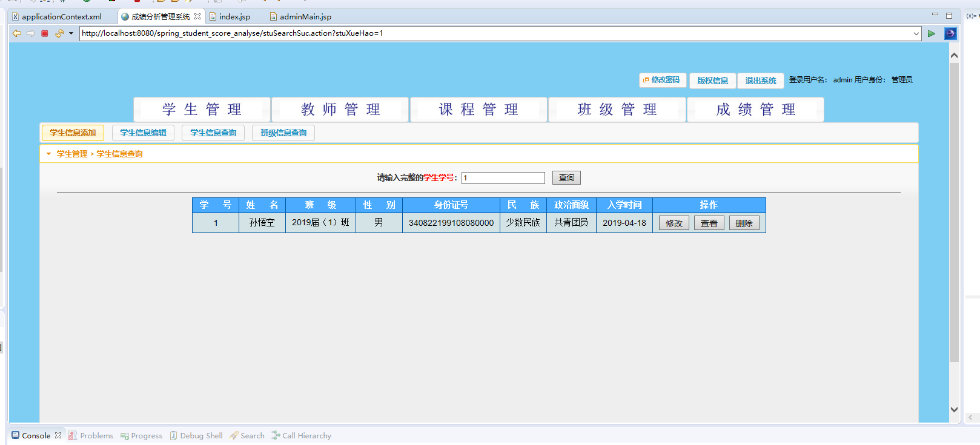Screen dimensions: 980x445
Task: Click 退出系统 to log out
Action: click(761, 81)
